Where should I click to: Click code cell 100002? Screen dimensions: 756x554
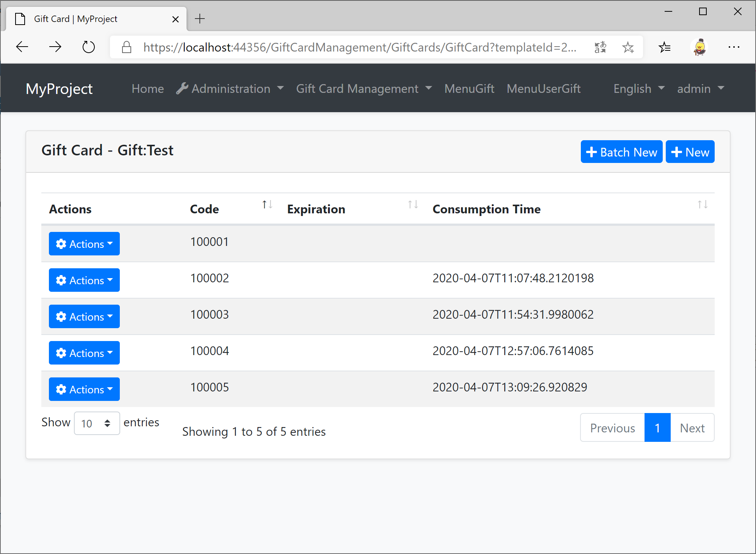(x=209, y=278)
